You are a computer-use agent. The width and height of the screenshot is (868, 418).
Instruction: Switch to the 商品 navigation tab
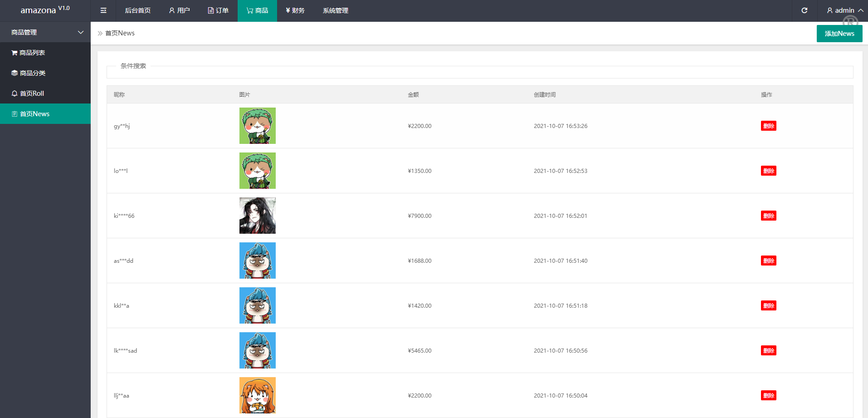(257, 10)
